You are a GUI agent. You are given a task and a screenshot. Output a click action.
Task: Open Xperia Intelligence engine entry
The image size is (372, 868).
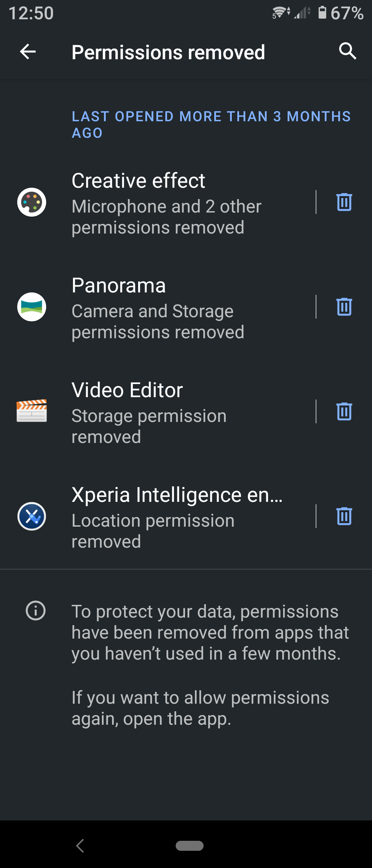[172, 517]
